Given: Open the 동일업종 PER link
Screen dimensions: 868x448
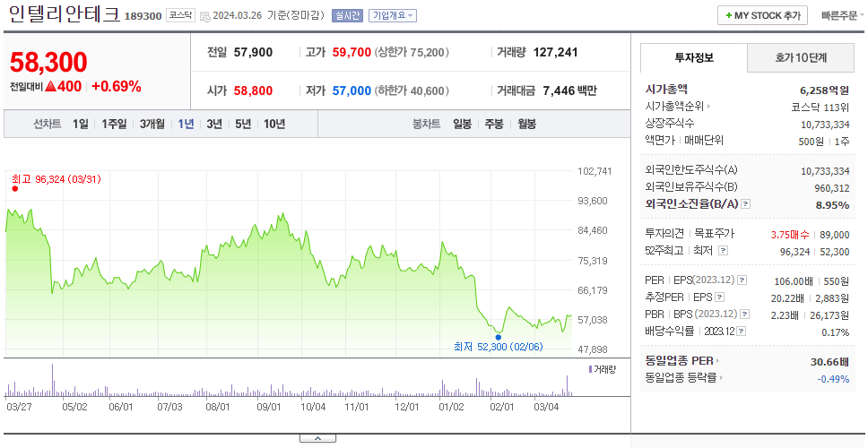Looking at the screenshot, I should click(679, 361).
